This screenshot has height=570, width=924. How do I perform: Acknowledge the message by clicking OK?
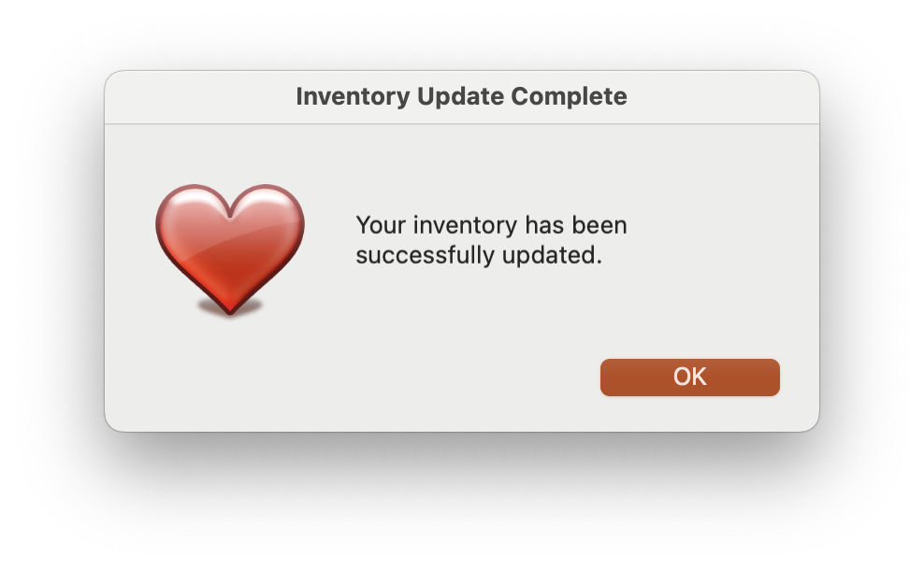point(689,377)
